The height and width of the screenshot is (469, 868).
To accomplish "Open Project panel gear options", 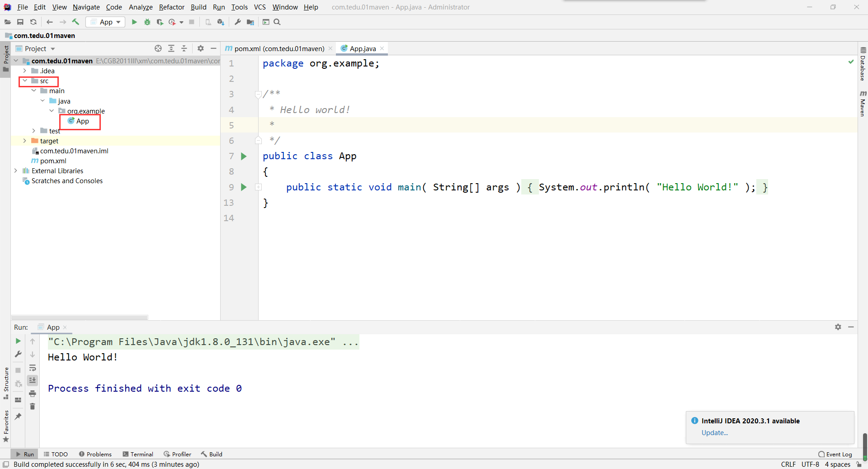I will tap(201, 48).
